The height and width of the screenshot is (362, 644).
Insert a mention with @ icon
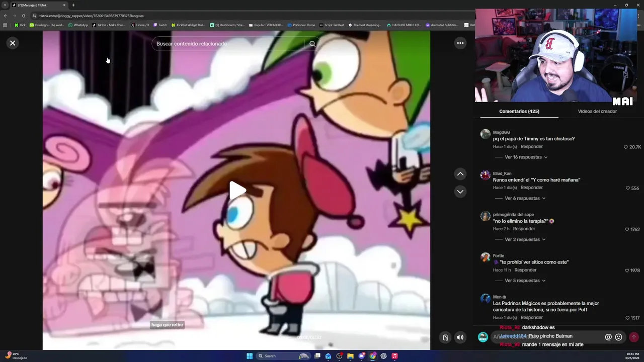[608, 337]
